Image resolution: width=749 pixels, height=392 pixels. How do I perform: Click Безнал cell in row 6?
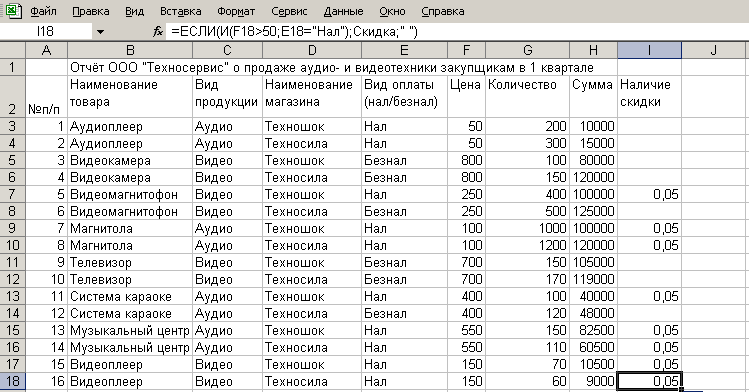click(404, 178)
